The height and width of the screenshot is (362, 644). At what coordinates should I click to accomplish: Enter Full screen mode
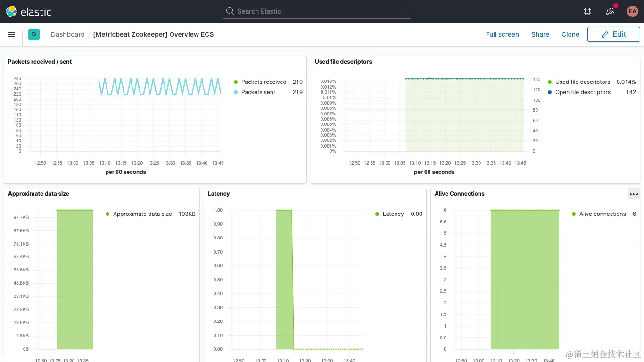pos(503,34)
